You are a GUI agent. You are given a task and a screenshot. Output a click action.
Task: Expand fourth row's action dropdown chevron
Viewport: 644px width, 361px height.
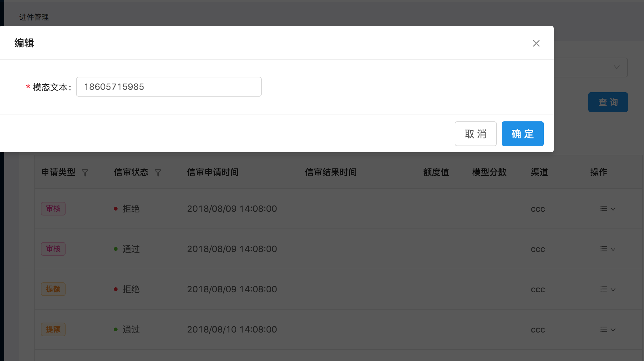pyautogui.click(x=613, y=330)
